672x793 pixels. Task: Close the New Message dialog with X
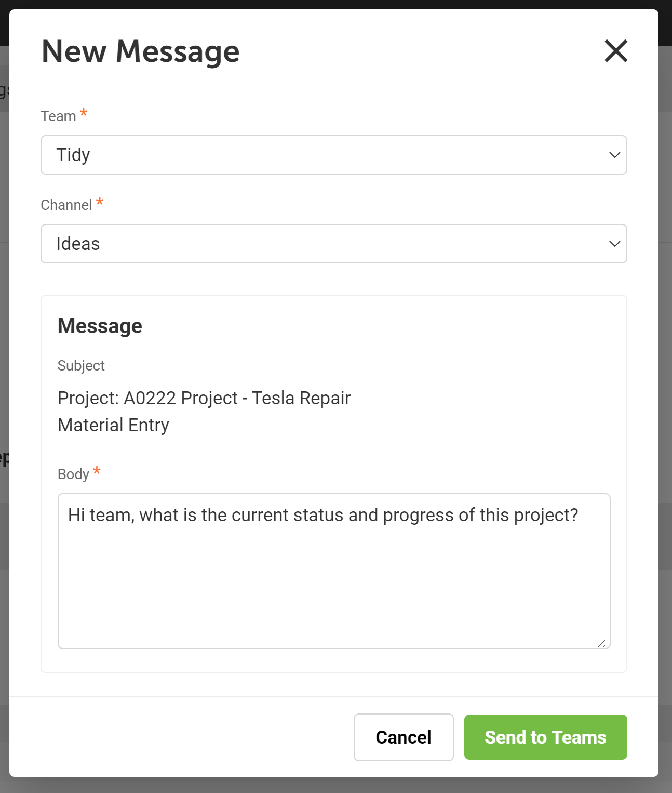click(616, 51)
